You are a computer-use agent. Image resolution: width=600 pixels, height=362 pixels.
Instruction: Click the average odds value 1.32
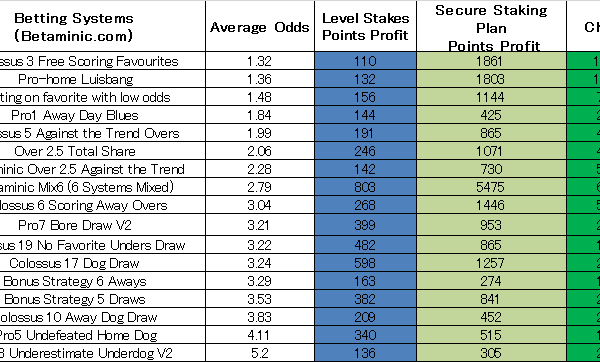(x=260, y=61)
